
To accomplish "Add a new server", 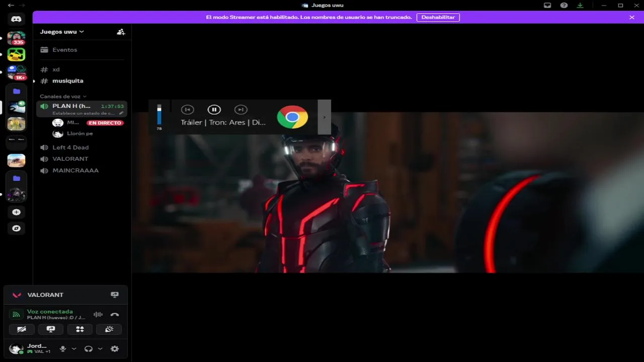I will tap(16, 212).
